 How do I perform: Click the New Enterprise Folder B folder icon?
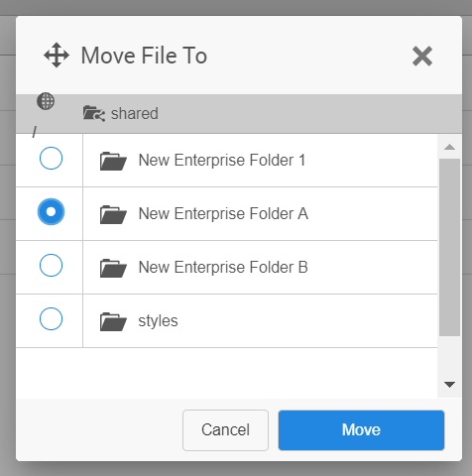(x=113, y=268)
